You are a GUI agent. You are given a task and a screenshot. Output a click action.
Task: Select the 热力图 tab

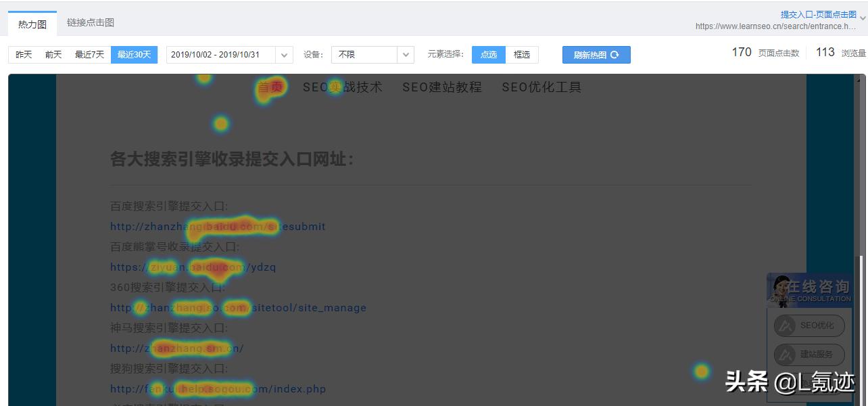pyautogui.click(x=32, y=24)
